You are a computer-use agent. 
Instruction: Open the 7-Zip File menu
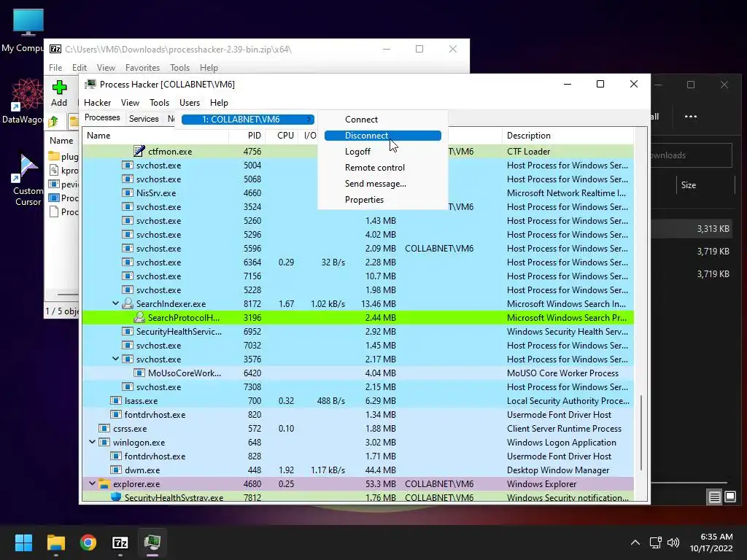pos(55,68)
